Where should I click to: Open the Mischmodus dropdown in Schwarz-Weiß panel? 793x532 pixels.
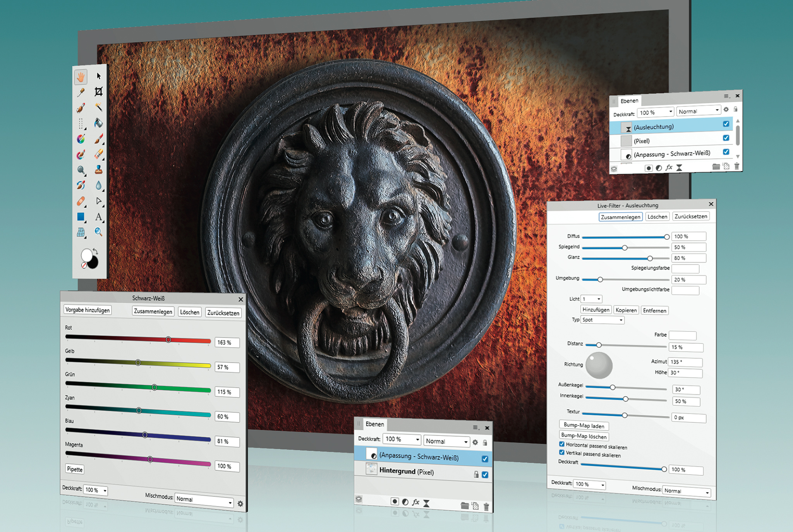point(204,500)
